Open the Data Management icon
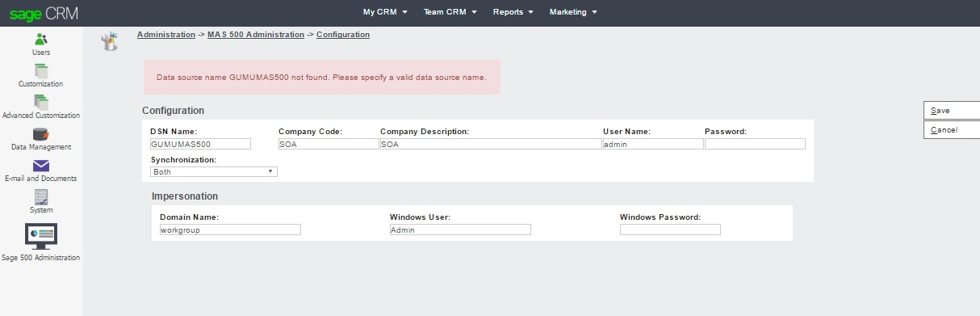Screen dimensions: 980x316 [41, 134]
